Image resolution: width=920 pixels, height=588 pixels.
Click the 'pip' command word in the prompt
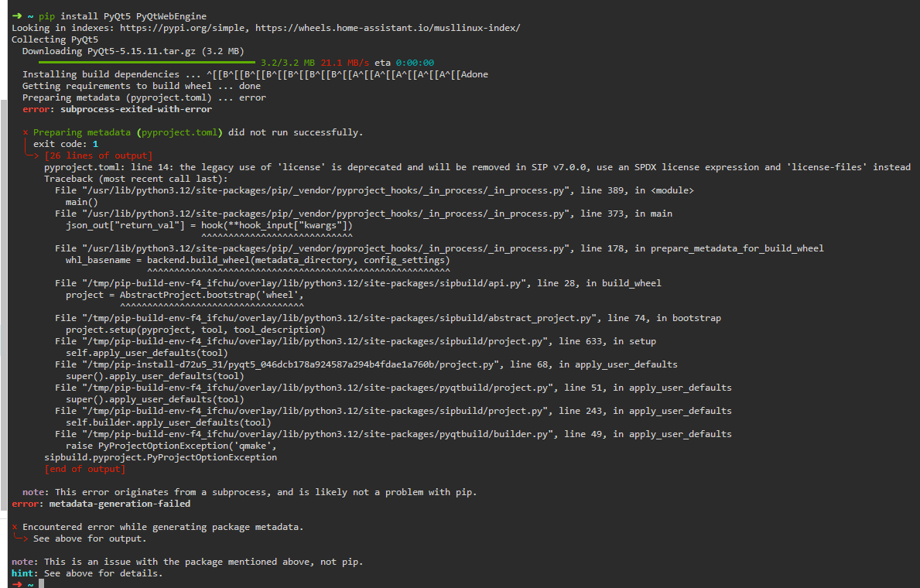click(x=46, y=16)
